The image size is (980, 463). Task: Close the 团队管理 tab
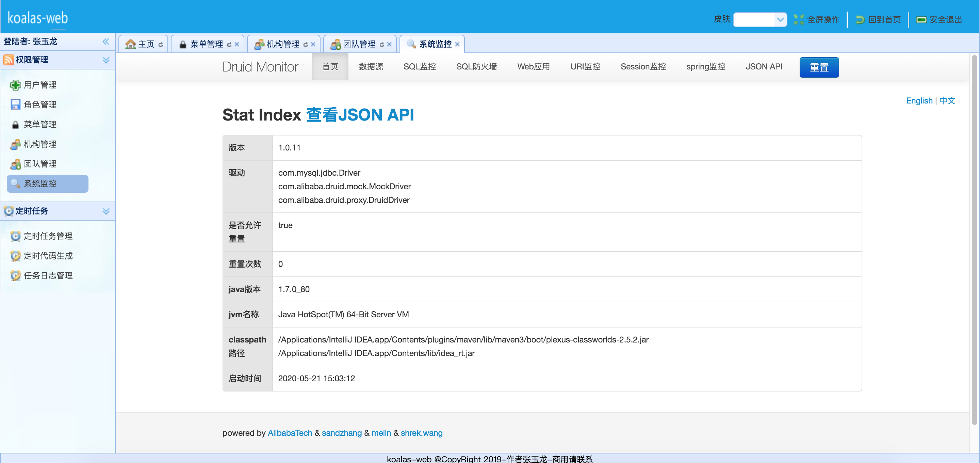(x=389, y=45)
